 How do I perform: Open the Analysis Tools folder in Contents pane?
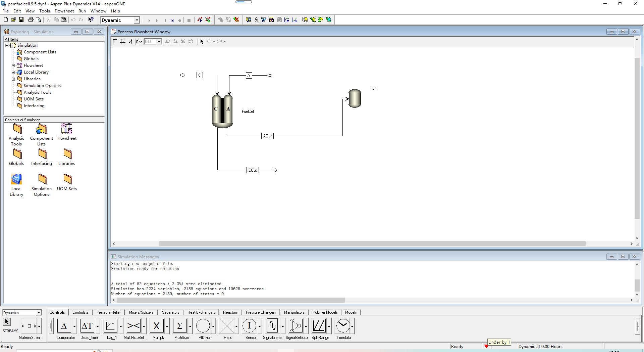point(16,135)
